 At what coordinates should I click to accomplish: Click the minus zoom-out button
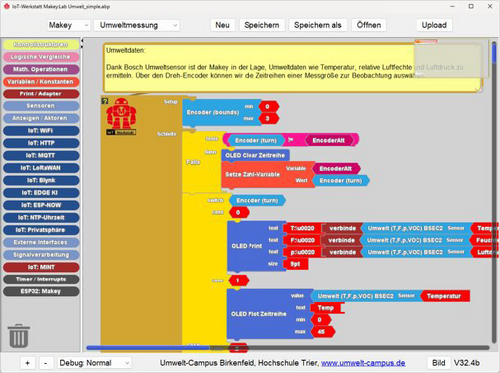tap(46, 363)
